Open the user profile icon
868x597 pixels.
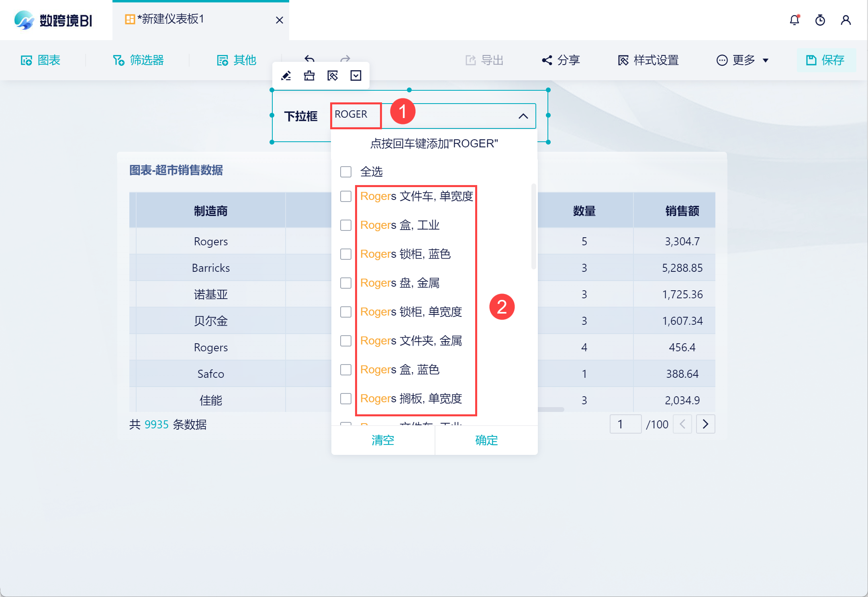click(x=846, y=20)
